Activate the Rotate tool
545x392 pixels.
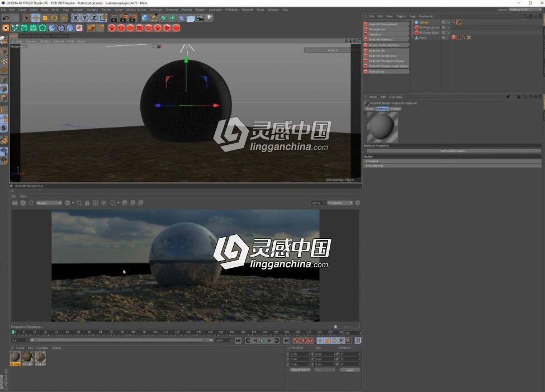[54, 18]
